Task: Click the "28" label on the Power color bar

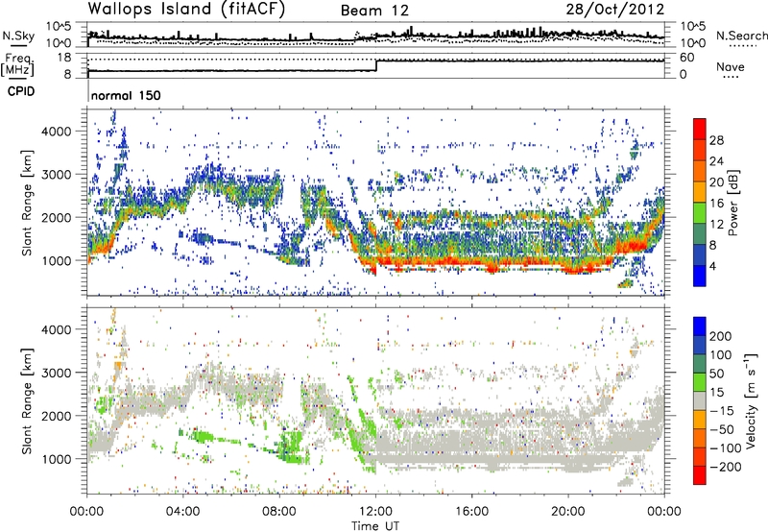Action: [x=716, y=140]
